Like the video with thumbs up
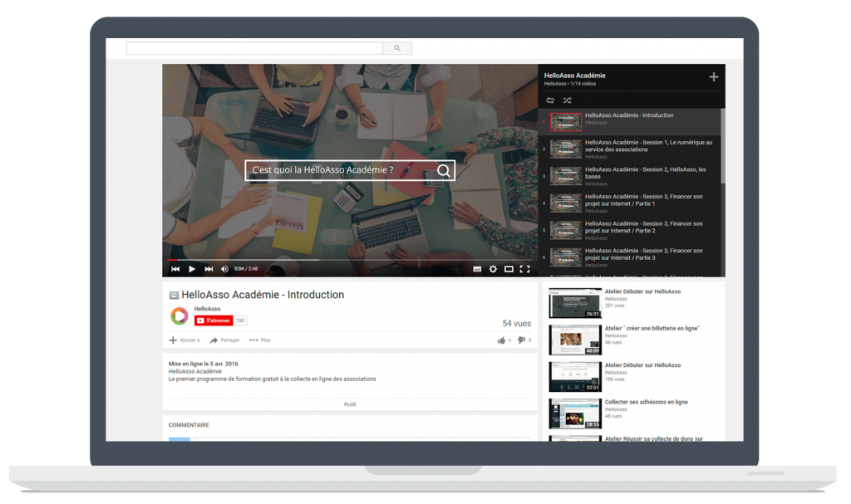The width and height of the screenshot is (851, 504). click(501, 340)
